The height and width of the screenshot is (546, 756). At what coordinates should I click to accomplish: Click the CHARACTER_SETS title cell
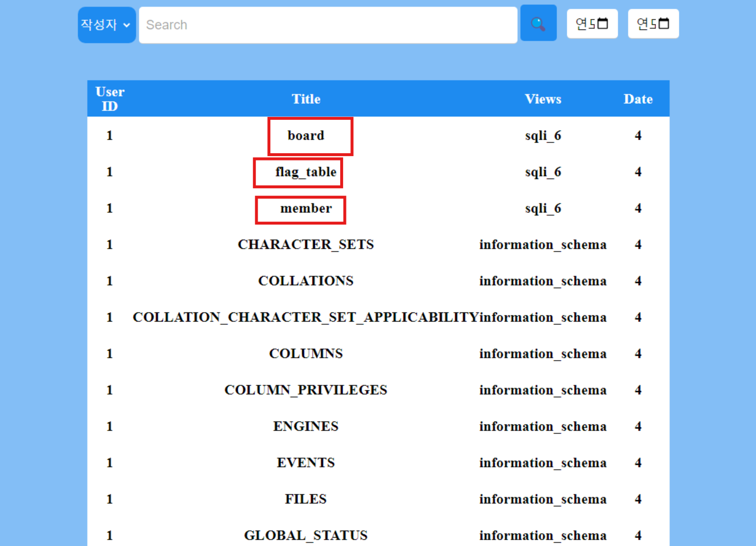(x=306, y=244)
